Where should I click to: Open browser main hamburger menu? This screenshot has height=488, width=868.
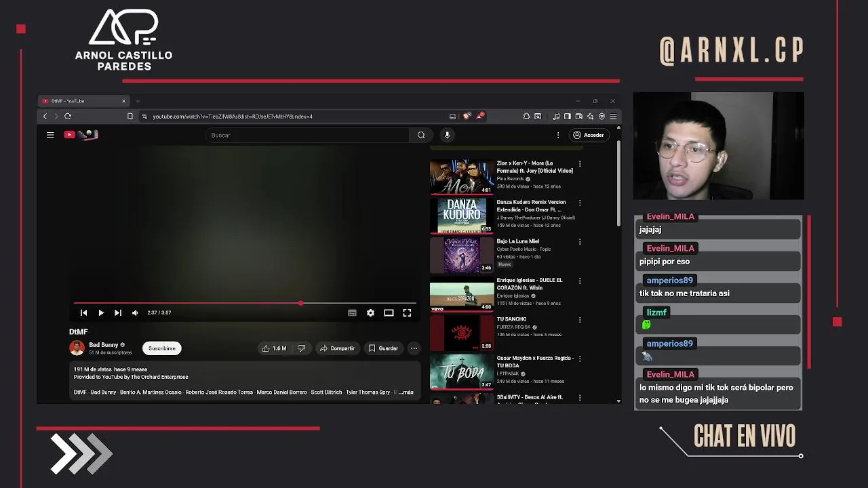tap(613, 117)
